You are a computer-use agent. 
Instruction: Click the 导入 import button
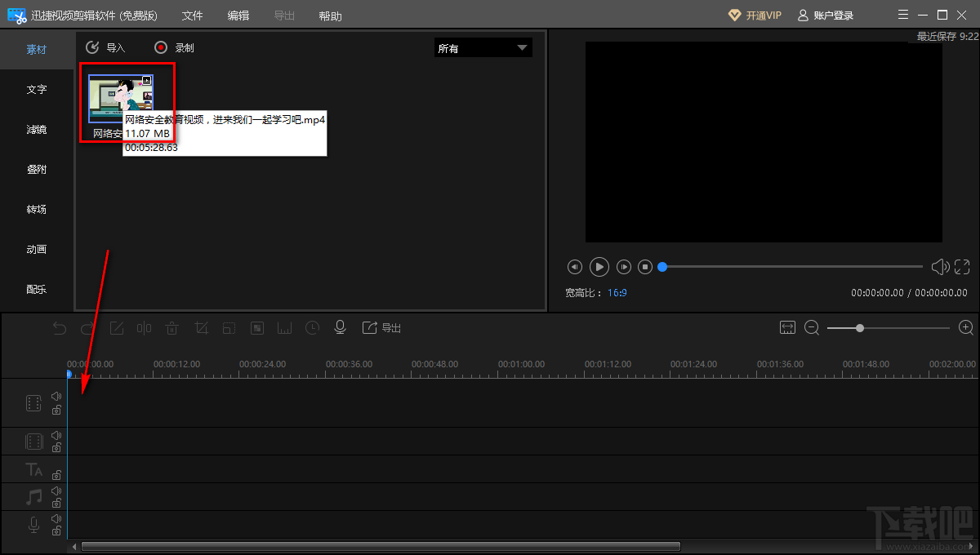point(105,47)
